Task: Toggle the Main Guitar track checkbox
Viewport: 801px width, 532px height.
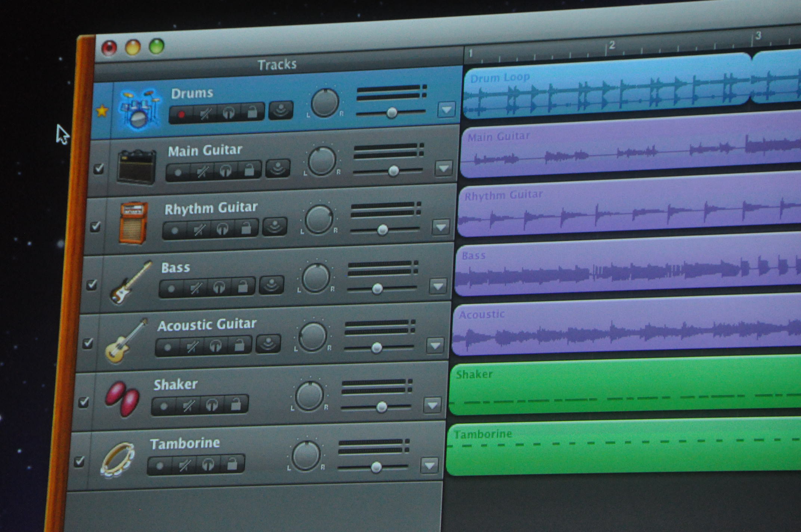Action: [x=99, y=168]
